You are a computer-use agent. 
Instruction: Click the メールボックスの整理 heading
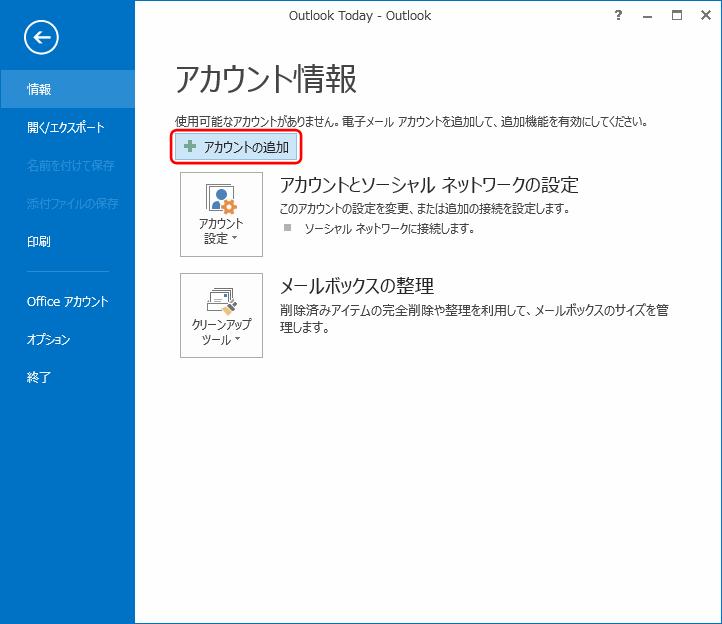pyautogui.click(x=357, y=286)
